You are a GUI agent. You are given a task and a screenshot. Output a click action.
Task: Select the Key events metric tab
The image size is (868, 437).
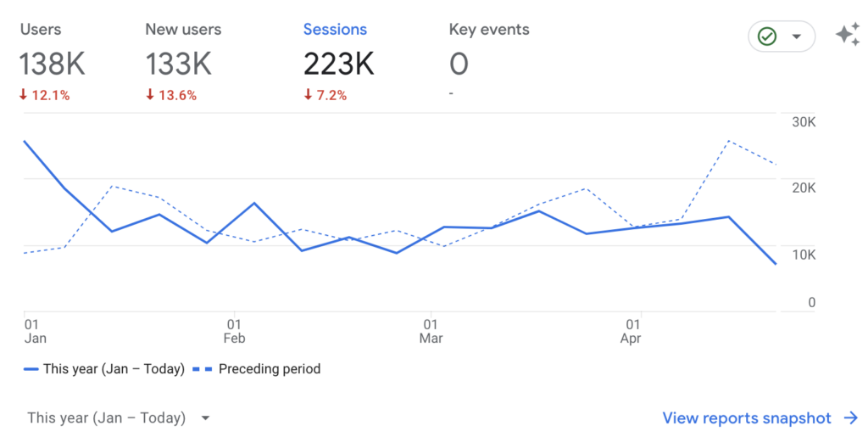point(489,30)
